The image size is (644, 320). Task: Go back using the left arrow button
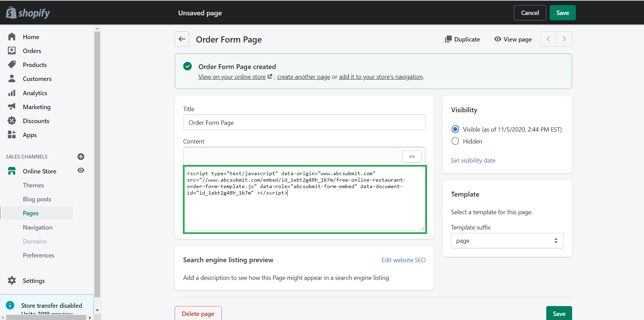point(182,39)
